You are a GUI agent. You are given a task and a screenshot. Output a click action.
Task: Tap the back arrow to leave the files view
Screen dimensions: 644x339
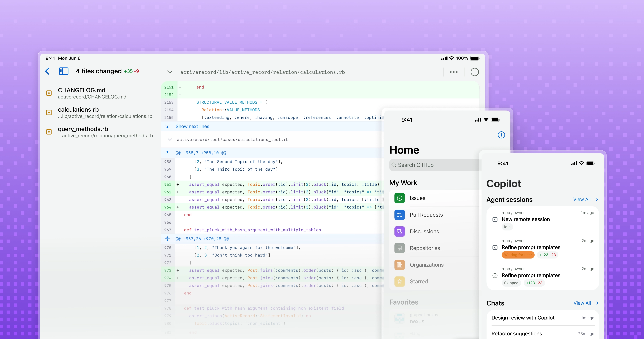click(x=48, y=71)
